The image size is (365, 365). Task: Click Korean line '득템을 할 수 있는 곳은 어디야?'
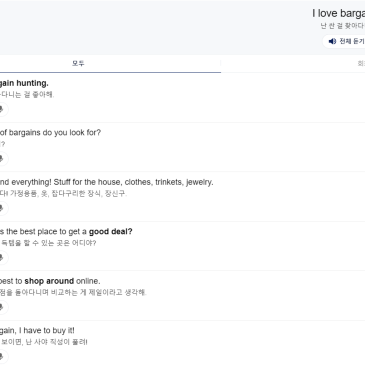[x=49, y=243]
